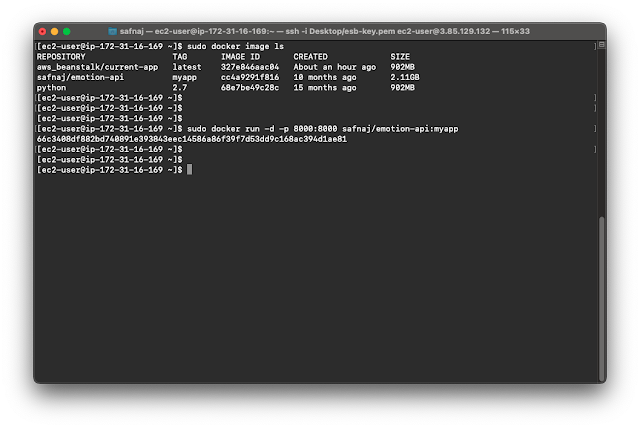Click the 2.11GB size value

(x=405, y=77)
